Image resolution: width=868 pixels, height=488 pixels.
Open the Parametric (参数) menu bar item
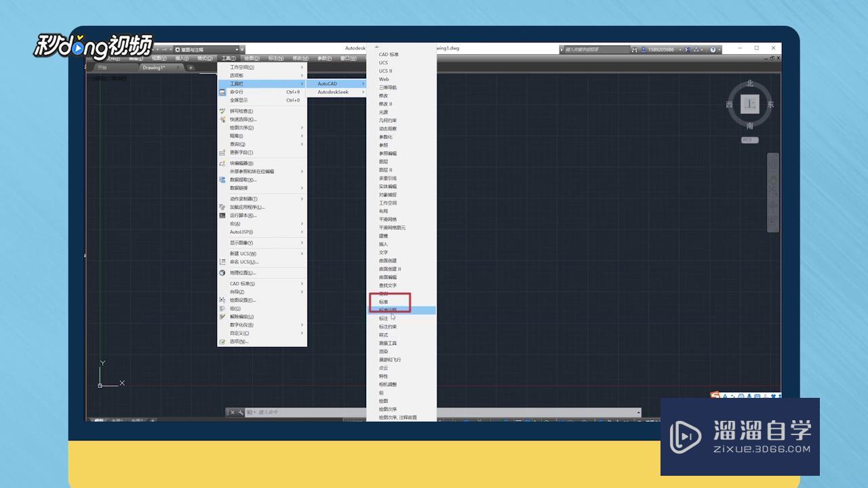pyautogui.click(x=325, y=58)
